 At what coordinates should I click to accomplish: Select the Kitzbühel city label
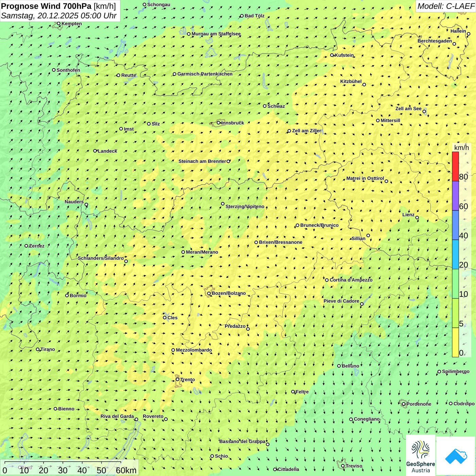[351, 81]
